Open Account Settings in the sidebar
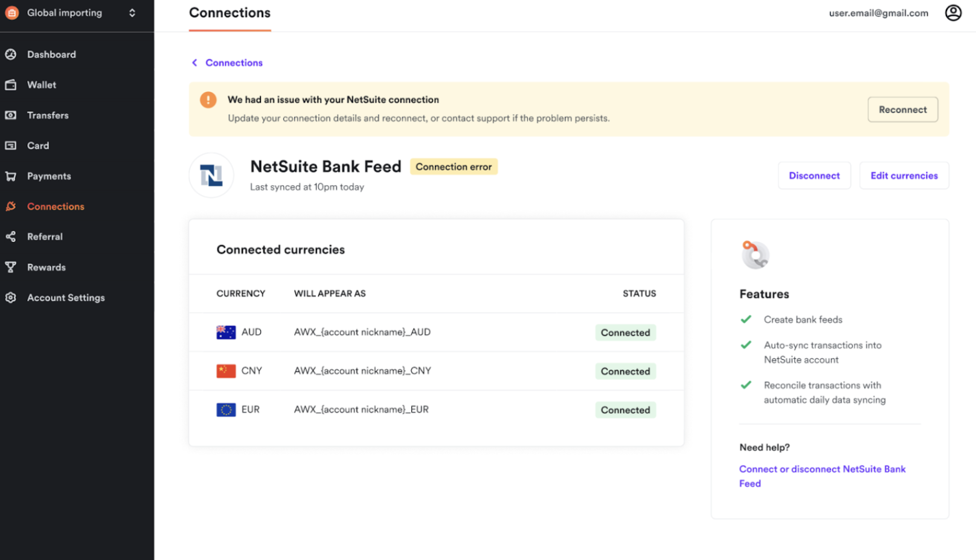Screen dimensions: 976x560 click(66, 297)
